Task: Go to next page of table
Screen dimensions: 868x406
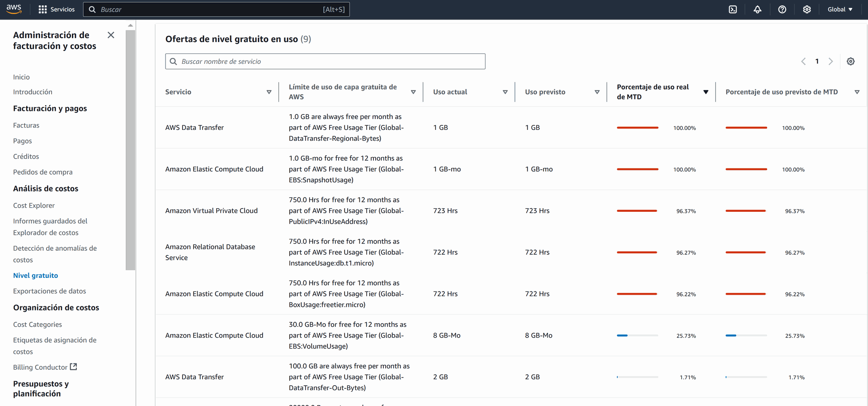Action: point(830,62)
